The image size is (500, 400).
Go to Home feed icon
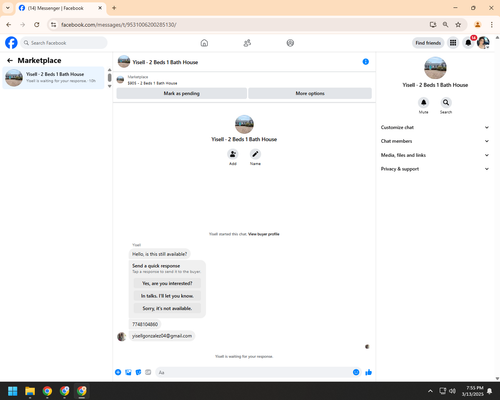204,43
